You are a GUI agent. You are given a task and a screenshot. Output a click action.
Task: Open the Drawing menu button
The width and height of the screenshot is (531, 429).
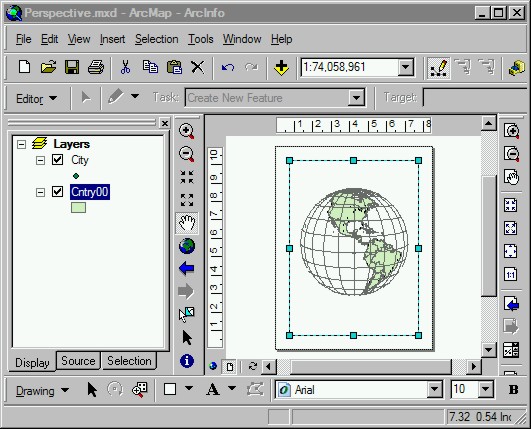(42, 391)
